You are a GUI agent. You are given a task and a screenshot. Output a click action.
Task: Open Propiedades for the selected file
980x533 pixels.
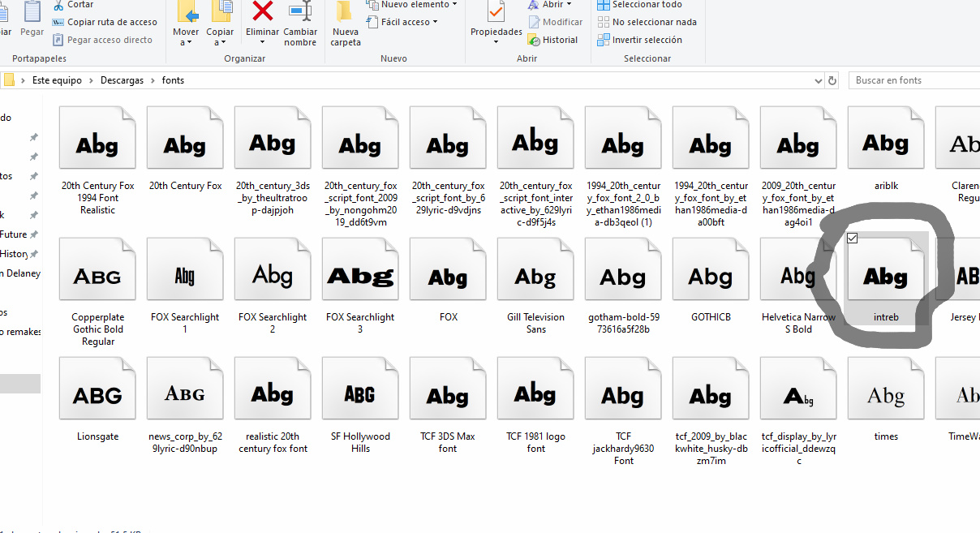(x=496, y=24)
